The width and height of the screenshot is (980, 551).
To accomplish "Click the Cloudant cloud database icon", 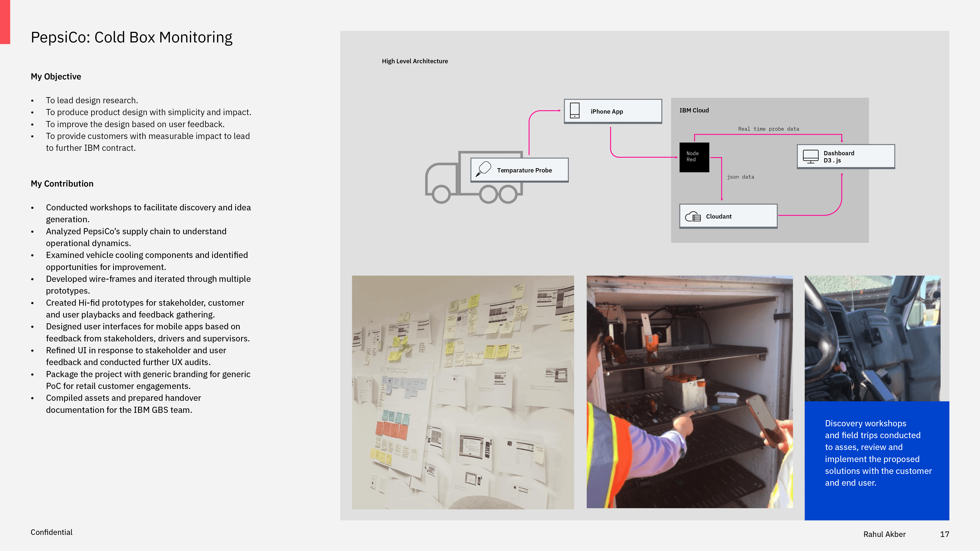I will tap(693, 216).
